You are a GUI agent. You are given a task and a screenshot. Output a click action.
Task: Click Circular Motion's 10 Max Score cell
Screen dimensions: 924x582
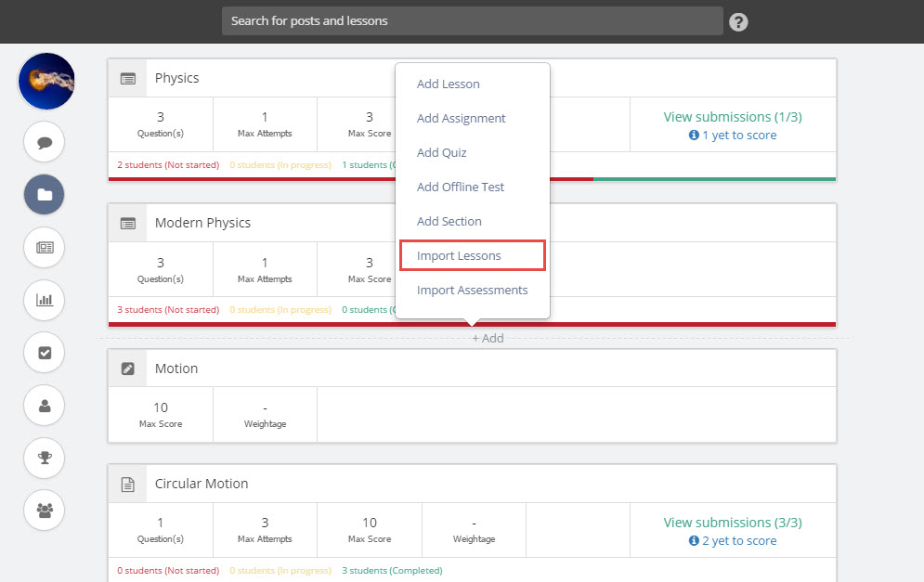point(370,530)
